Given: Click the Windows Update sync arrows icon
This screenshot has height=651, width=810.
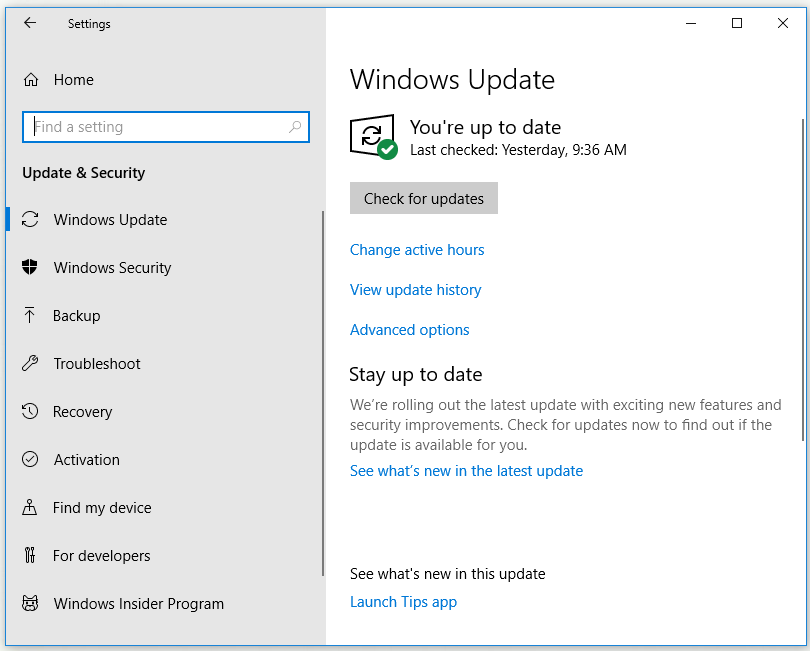Looking at the screenshot, I should [30, 220].
